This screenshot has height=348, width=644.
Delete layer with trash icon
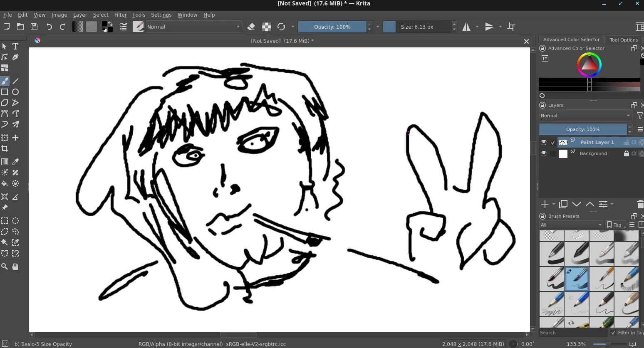[x=640, y=204]
